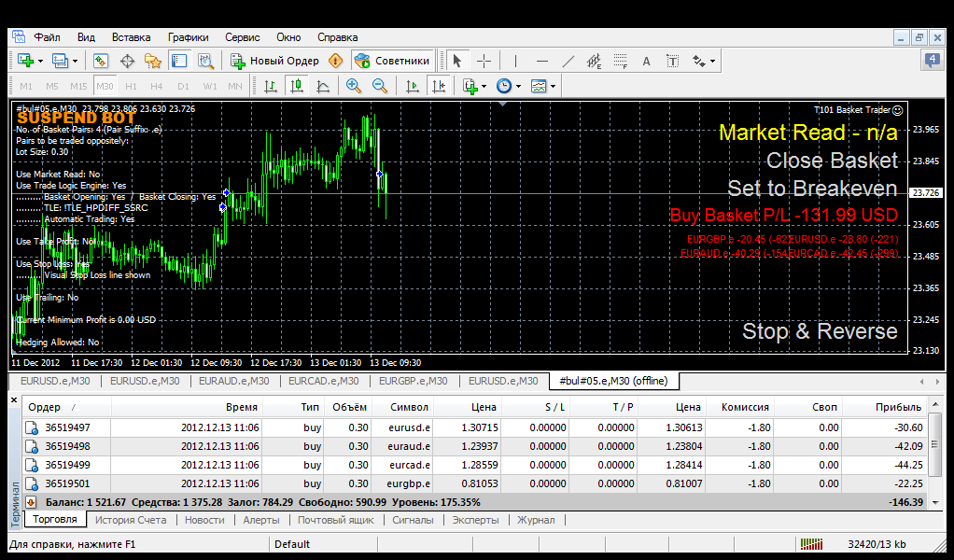Select the cursor arrow tool

click(456, 61)
